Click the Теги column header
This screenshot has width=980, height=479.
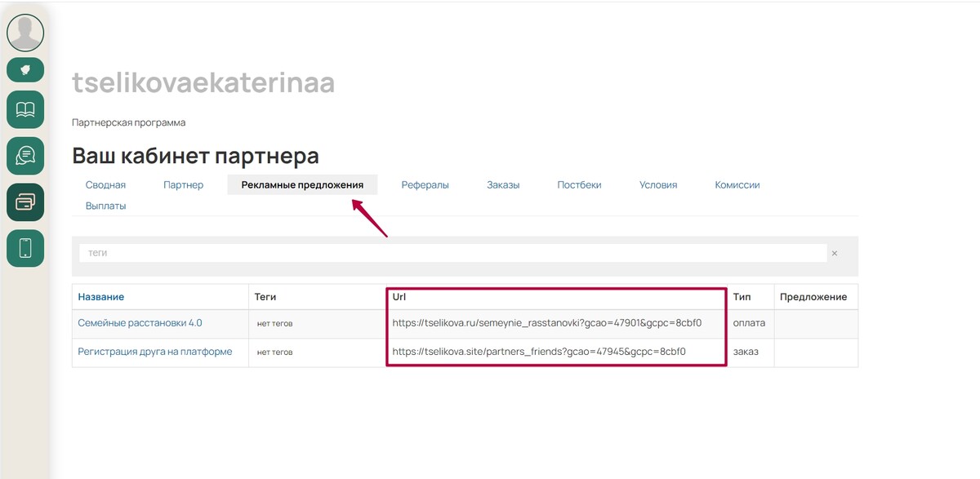tap(265, 297)
